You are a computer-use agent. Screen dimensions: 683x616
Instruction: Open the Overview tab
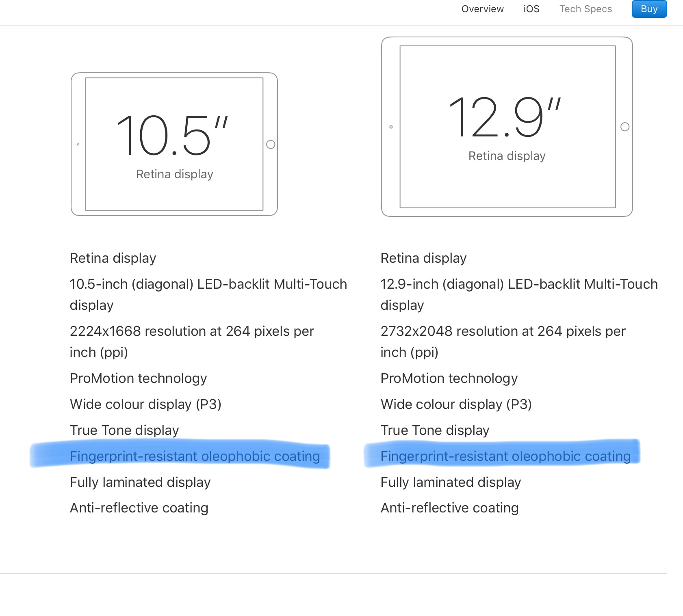tap(482, 9)
